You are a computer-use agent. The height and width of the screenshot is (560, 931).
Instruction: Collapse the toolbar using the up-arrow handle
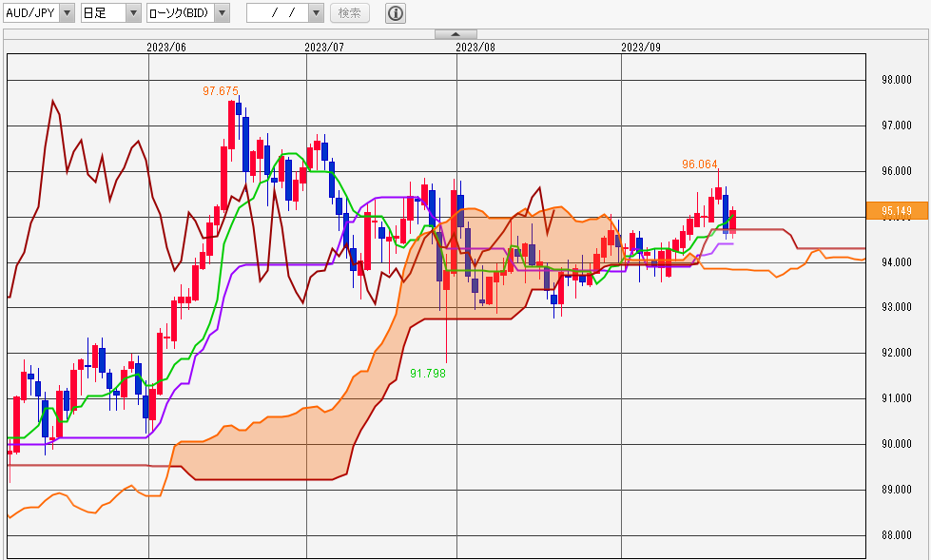[456, 34]
